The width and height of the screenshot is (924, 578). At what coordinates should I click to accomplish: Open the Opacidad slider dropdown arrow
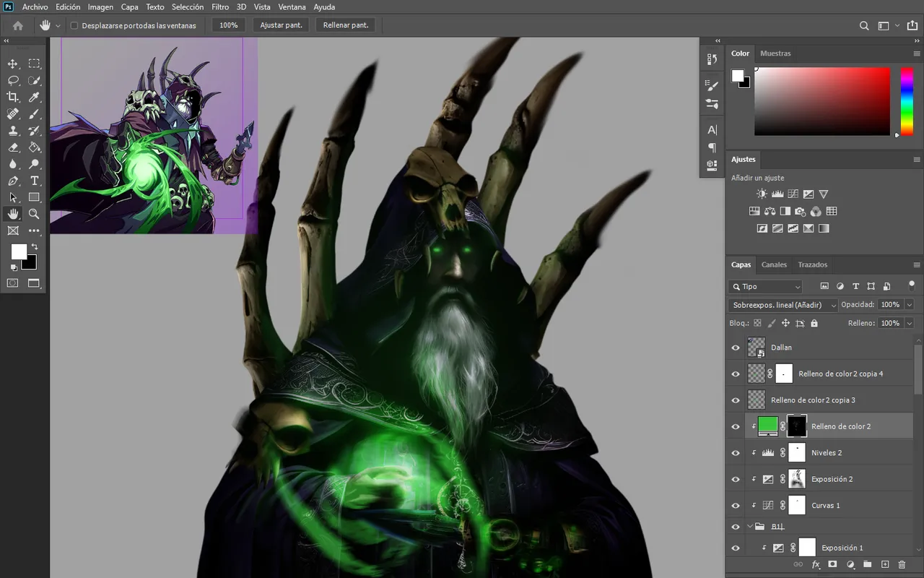[x=909, y=305]
